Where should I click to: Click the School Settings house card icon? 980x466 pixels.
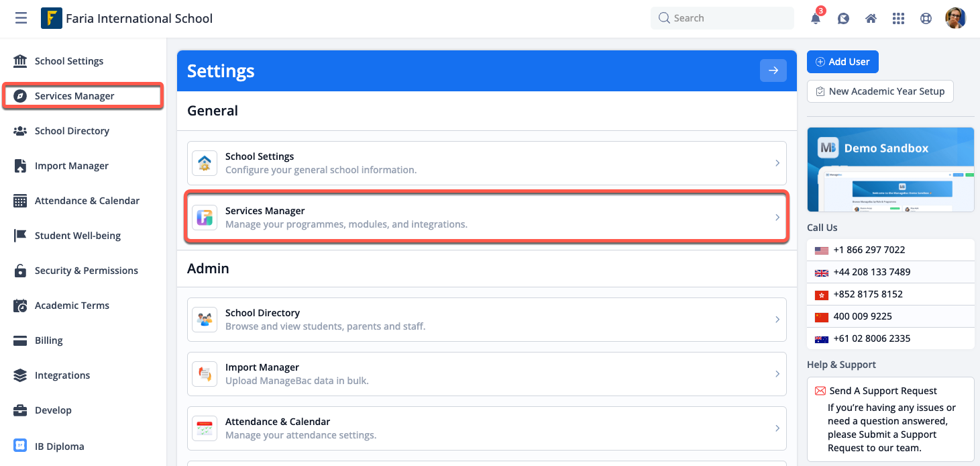pyautogui.click(x=205, y=163)
